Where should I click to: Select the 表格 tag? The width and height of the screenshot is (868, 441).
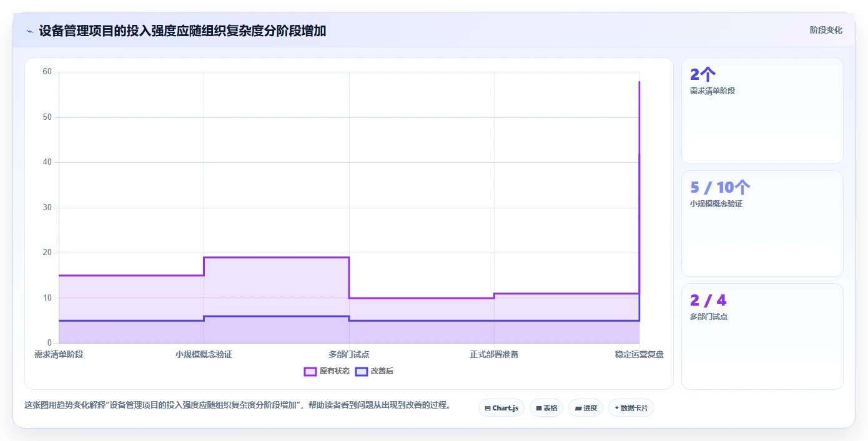click(546, 408)
